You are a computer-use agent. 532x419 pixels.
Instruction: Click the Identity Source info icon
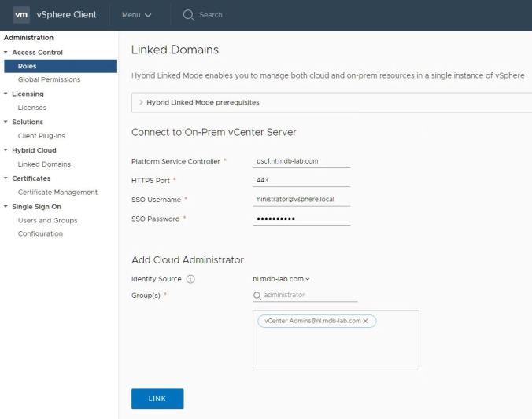pos(190,279)
